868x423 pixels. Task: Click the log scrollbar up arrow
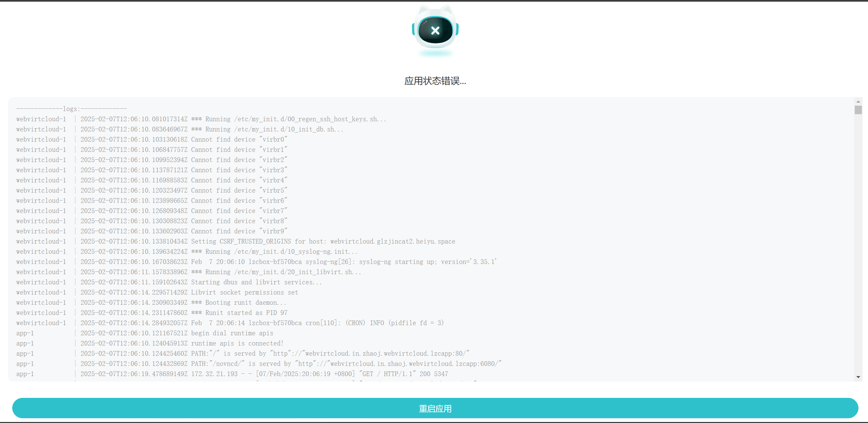coord(858,102)
